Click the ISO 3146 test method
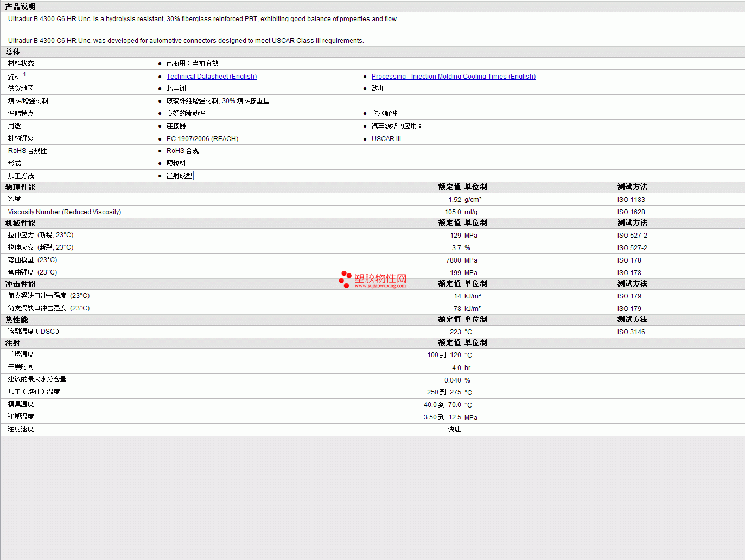Image resolution: width=745 pixels, height=560 pixels. [631, 332]
